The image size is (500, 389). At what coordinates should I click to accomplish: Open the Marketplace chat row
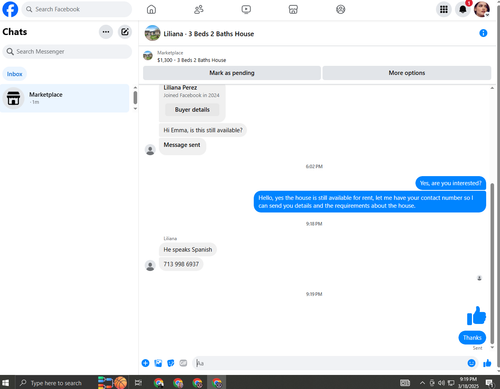coord(65,98)
